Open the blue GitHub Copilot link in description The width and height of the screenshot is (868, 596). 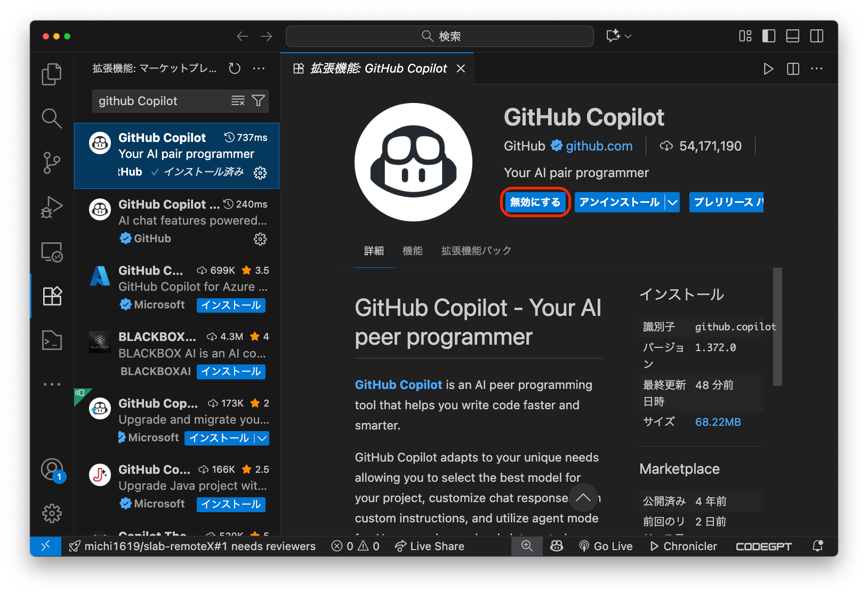(398, 385)
